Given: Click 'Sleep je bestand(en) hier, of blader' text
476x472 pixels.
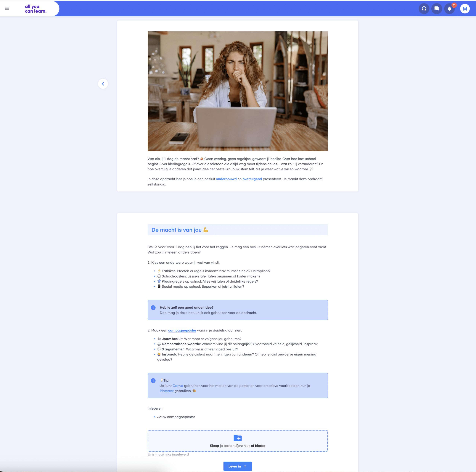Looking at the screenshot, I should click(237, 446).
